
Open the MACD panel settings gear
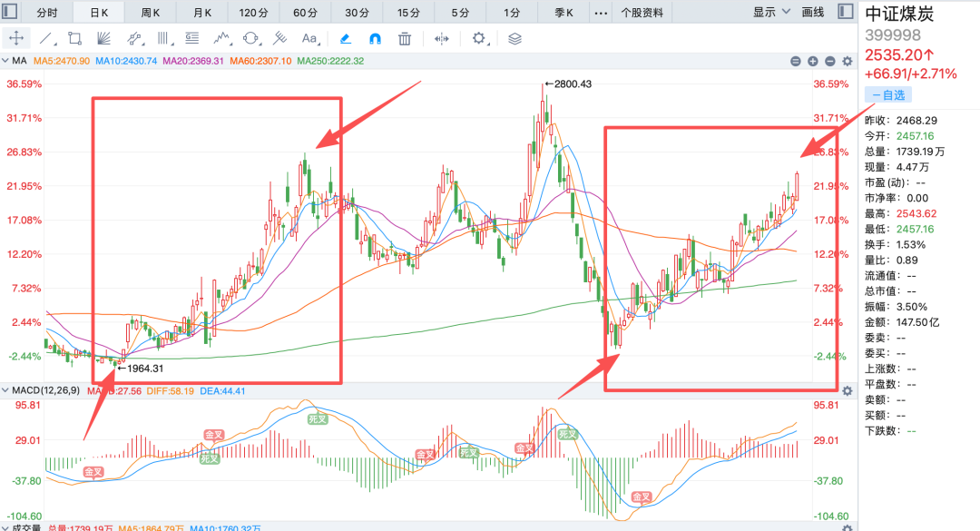pos(847,391)
